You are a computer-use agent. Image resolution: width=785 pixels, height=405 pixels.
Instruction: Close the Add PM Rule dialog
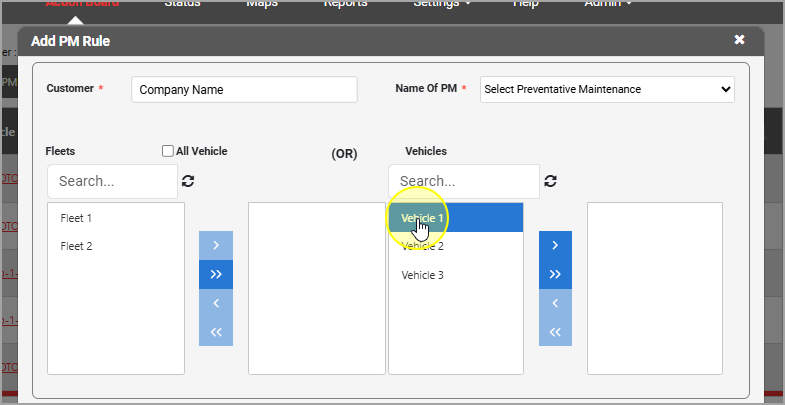click(x=739, y=40)
